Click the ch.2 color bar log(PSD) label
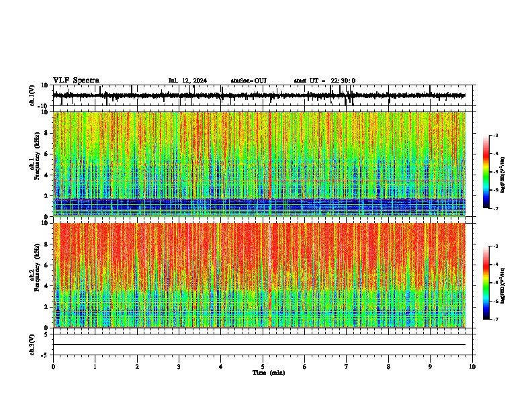 [x=502, y=285]
